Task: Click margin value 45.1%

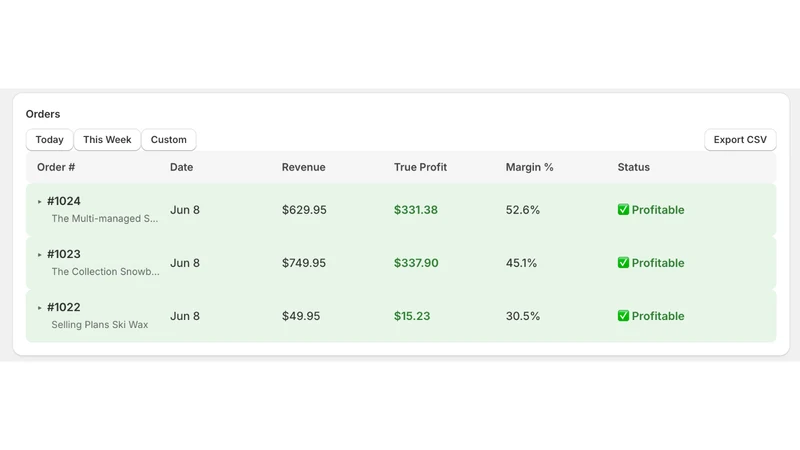Action: point(521,263)
